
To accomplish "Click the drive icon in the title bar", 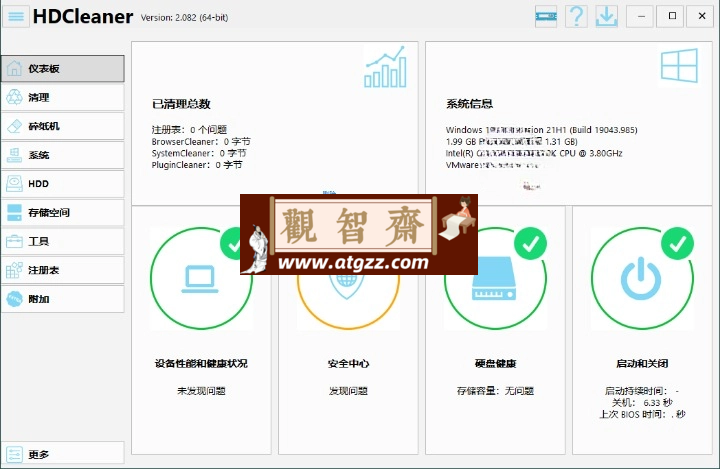I will coord(546,17).
